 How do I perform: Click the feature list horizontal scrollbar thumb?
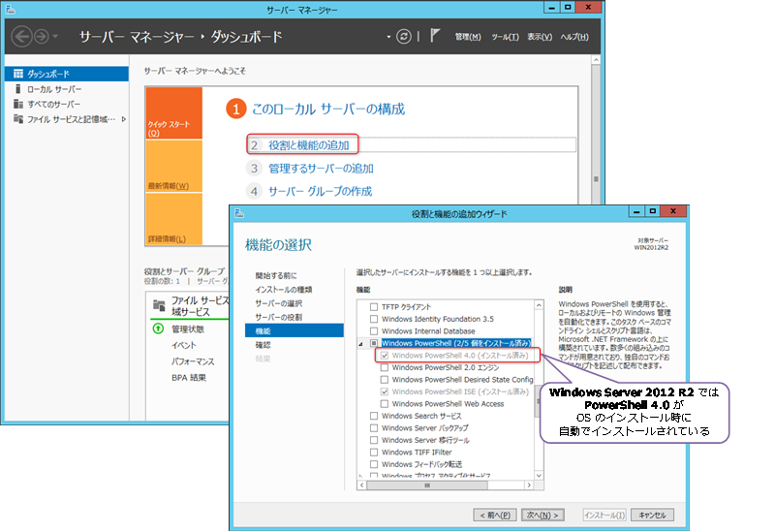pyautogui.click(x=427, y=485)
